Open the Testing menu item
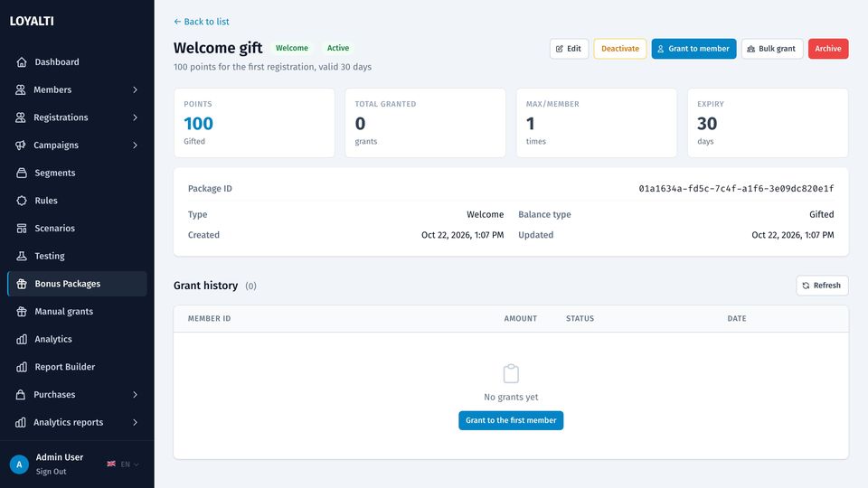868x488 pixels. pos(77,256)
